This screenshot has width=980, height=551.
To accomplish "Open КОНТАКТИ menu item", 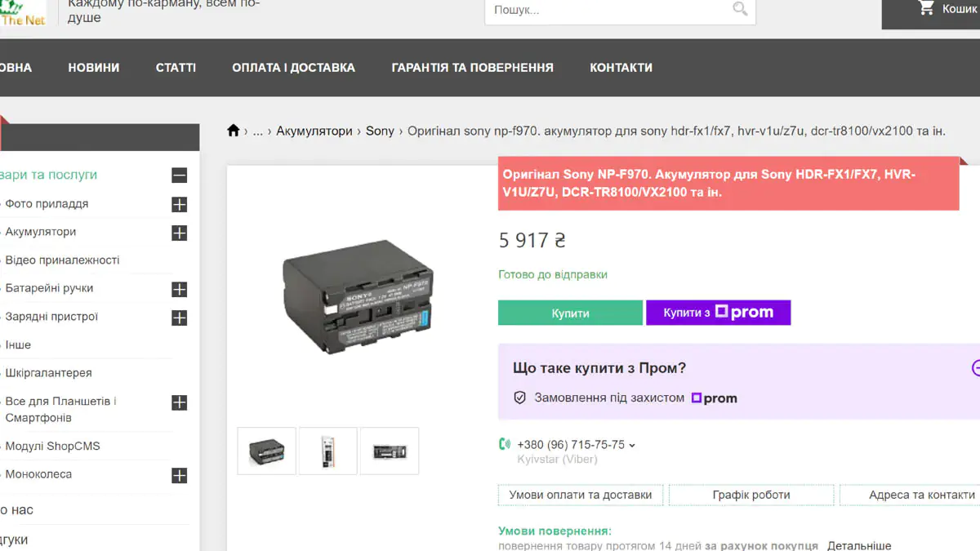I will coord(621,68).
